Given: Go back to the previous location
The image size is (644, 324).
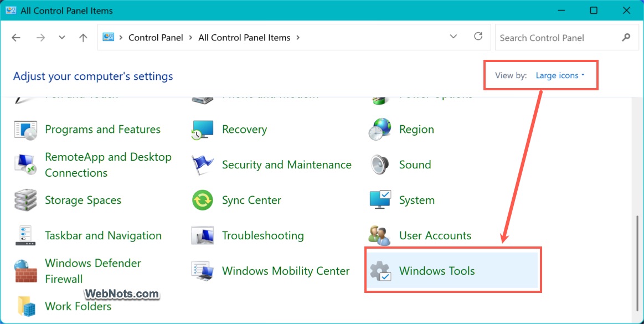Looking at the screenshot, I should point(16,38).
